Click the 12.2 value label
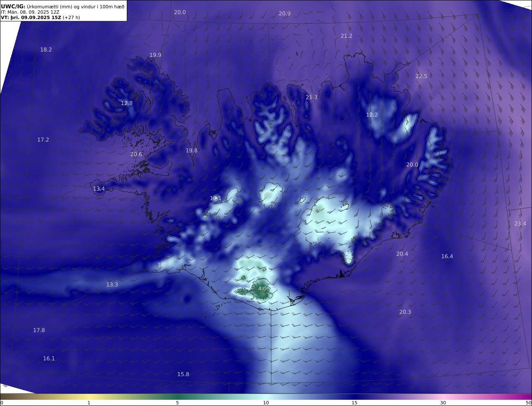532x406 pixels. click(x=372, y=115)
